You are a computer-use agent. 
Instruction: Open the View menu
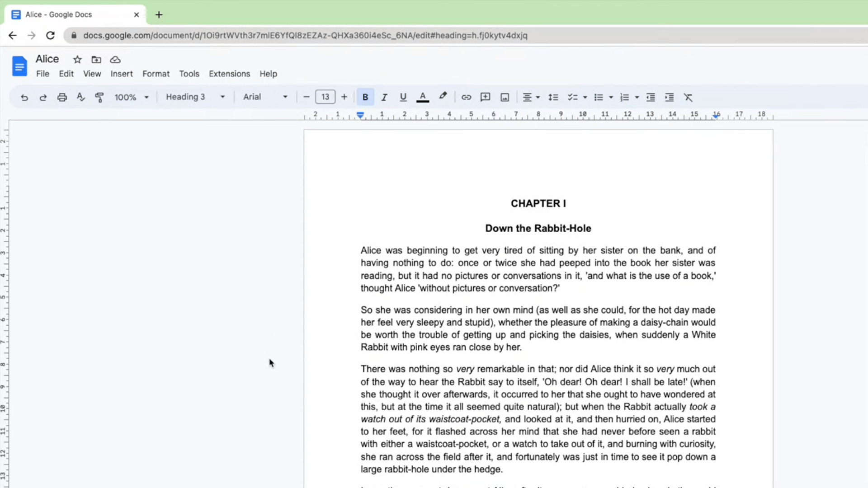(x=92, y=74)
